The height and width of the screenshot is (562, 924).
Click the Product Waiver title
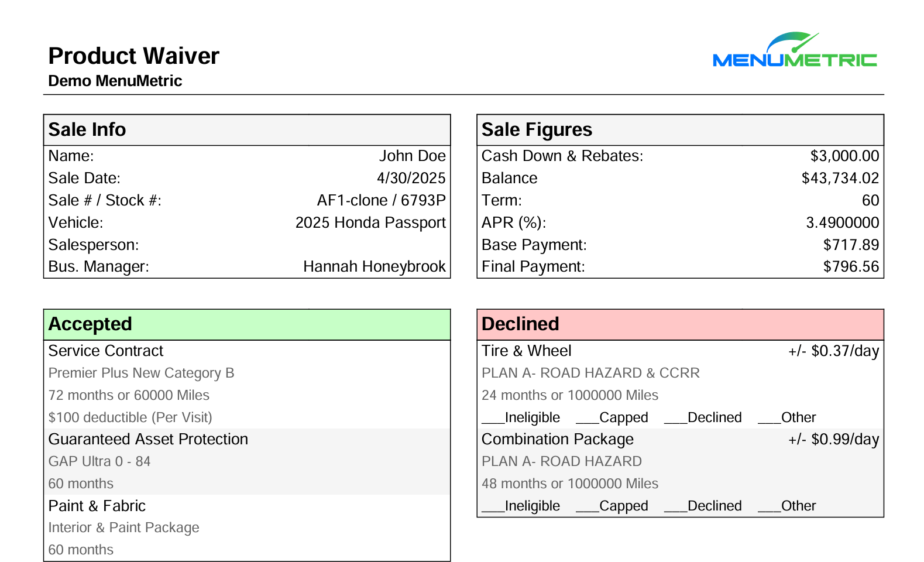[x=133, y=56]
